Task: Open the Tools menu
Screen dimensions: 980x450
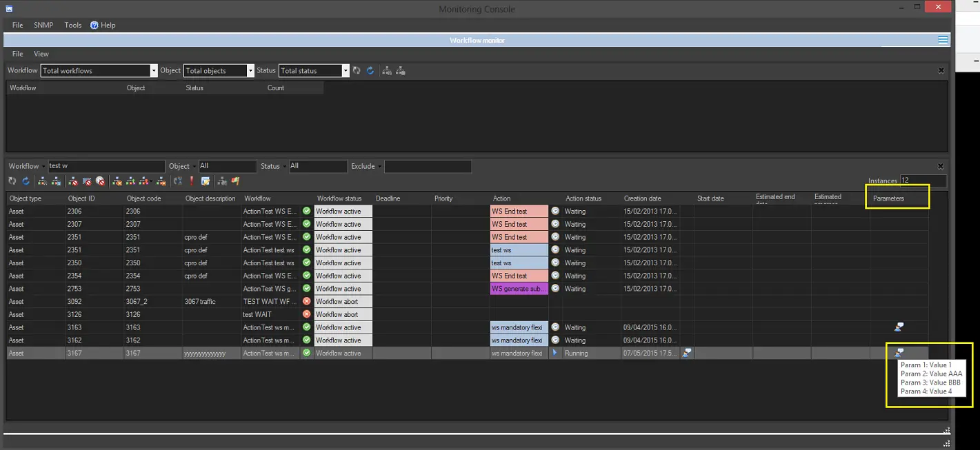Action: (73, 25)
